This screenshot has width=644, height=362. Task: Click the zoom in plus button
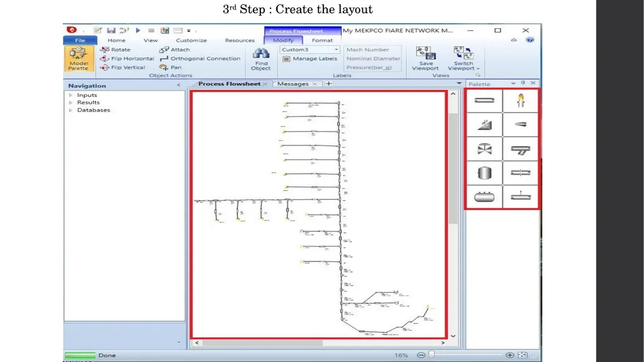tap(509, 355)
